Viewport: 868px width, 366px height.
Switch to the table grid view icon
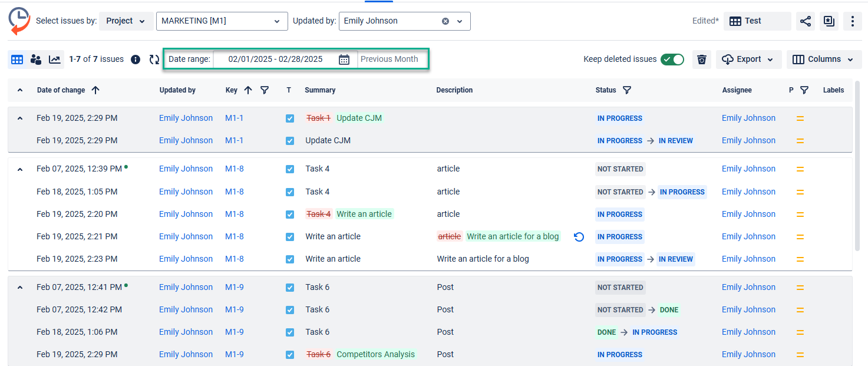click(17, 60)
